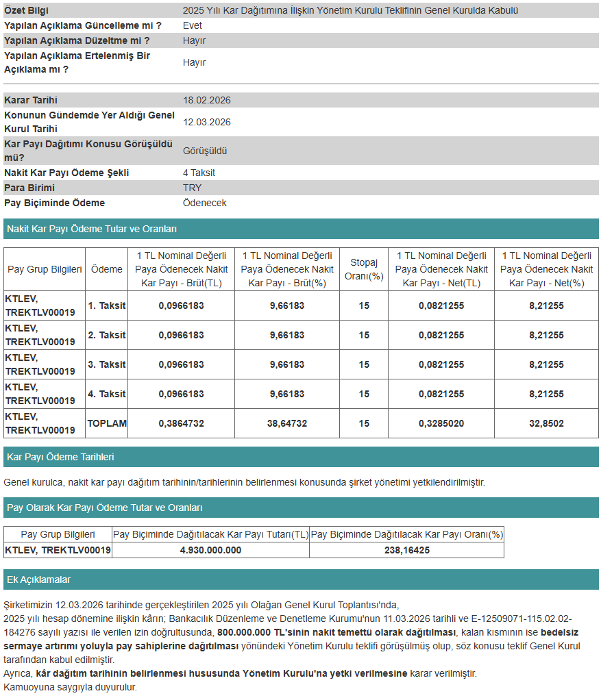The image size is (601, 700).
Task: Click the 'Ödeme' column header
Action: pyautogui.click(x=107, y=269)
